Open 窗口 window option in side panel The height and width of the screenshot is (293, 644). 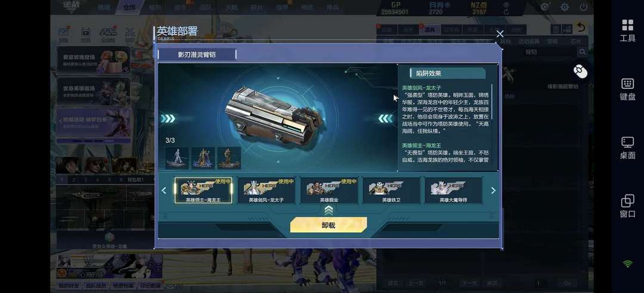pos(627,206)
